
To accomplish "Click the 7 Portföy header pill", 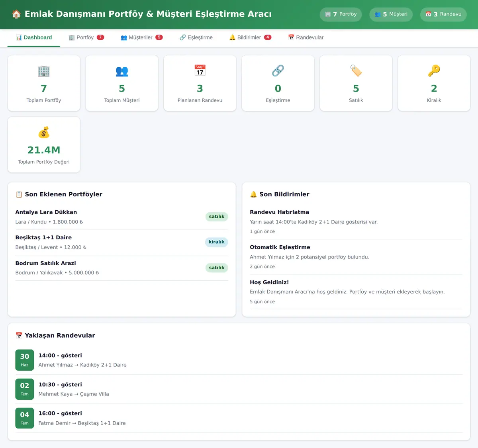I will [341, 14].
